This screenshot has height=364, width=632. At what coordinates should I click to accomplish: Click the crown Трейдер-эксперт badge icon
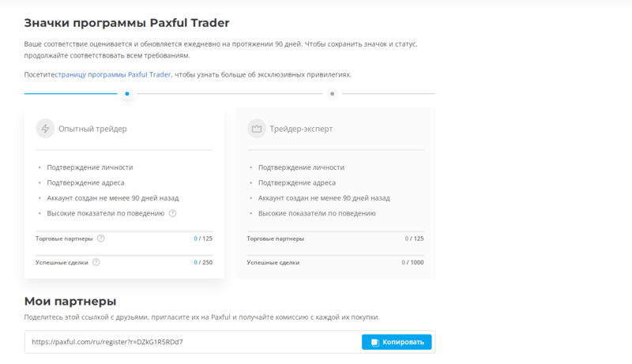click(256, 129)
